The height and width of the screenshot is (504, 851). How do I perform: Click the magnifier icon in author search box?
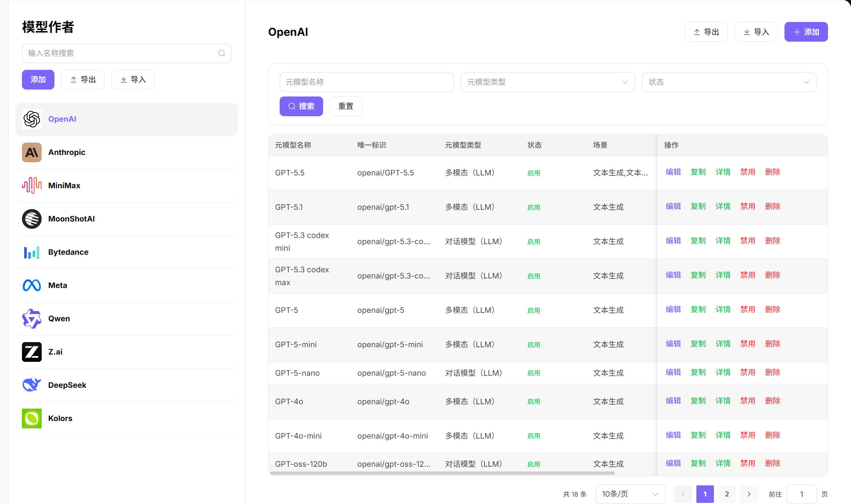(222, 53)
